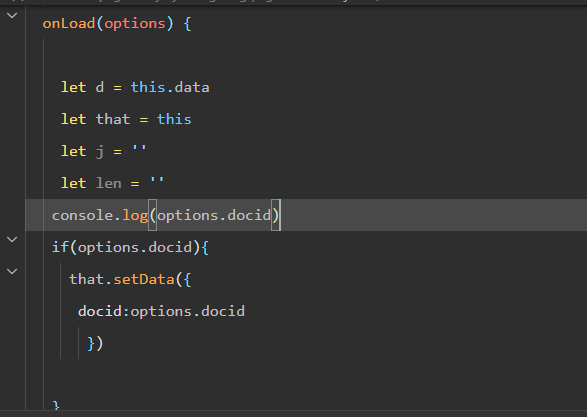
Task: Collapse the that.setData fold arrow
Action: tap(12, 272)
